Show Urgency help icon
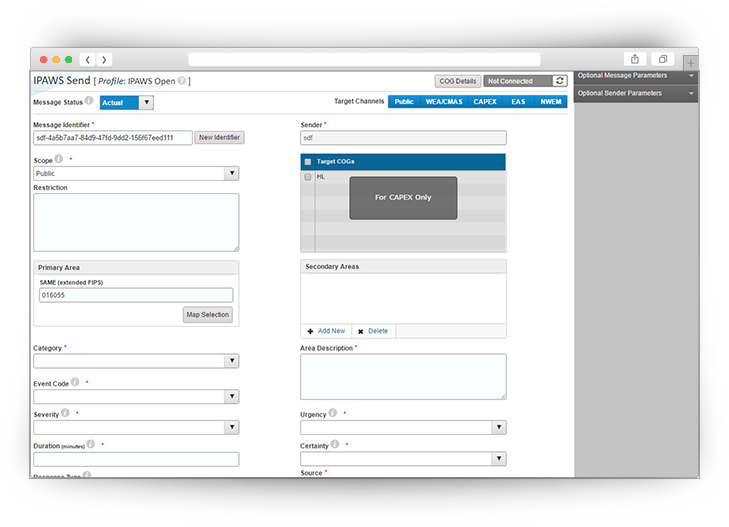 click(332, 413)
